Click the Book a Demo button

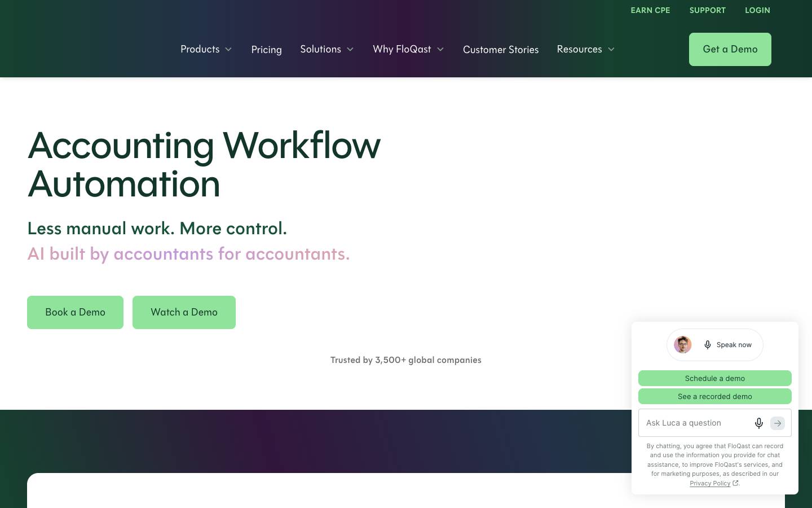pyautogui.click(x=75, y=312)
